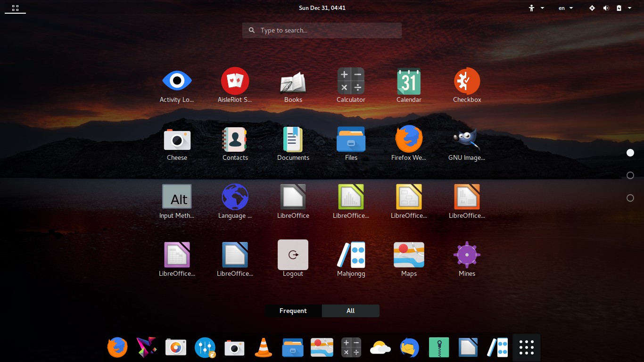This screenshot has width=644, height=362.
Task: Launch the yellow LibreOffice Draw icon
Action: 409,197
